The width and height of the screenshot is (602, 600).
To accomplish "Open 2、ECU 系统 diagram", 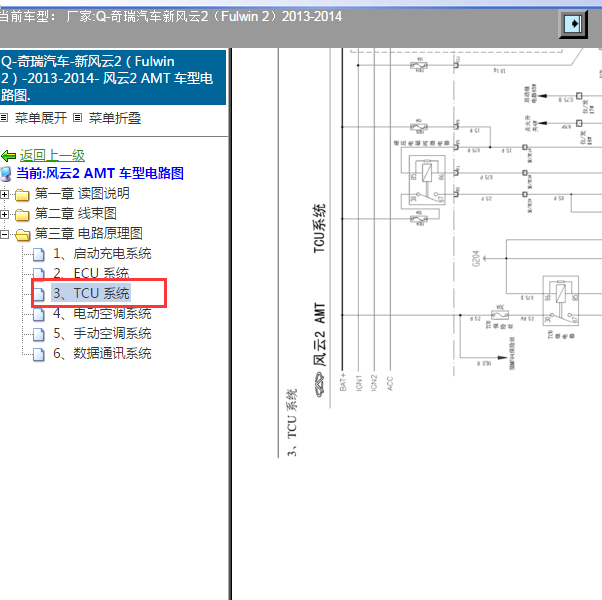I will click(x=91, y=273).
